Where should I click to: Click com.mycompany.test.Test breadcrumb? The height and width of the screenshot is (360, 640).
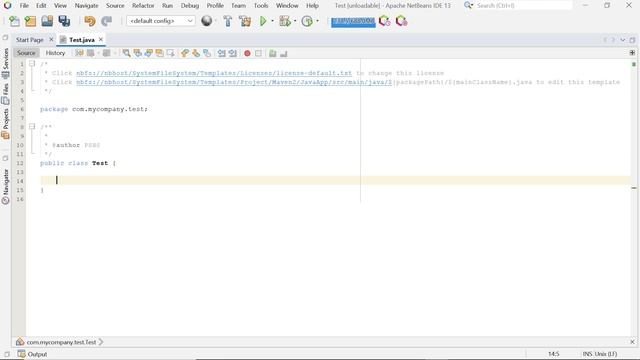click(61, 342)
